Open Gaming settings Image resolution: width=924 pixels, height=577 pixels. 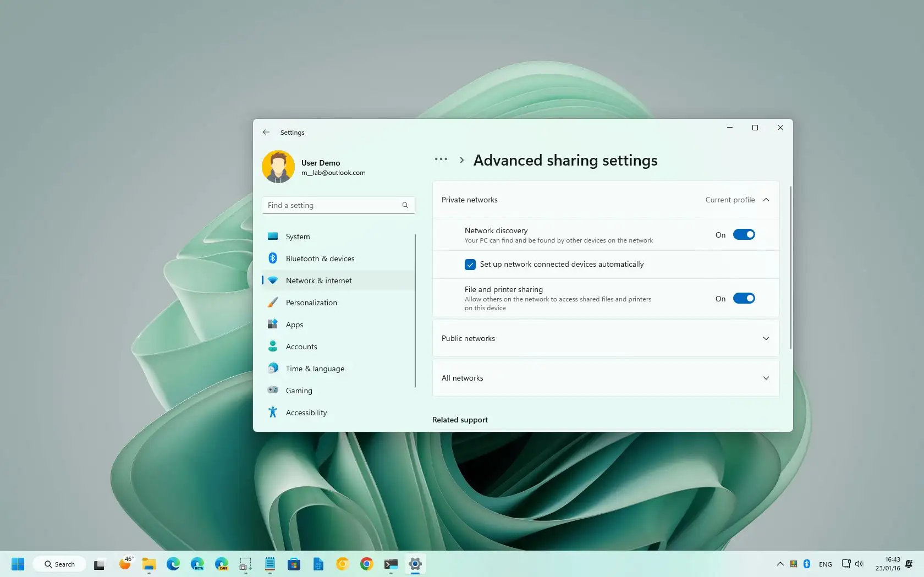coord(299,390)
